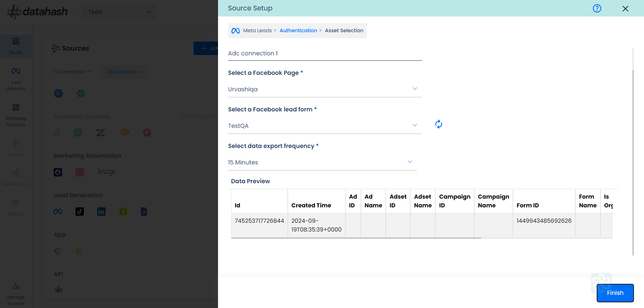Select the Google Forms source icon

144,211
